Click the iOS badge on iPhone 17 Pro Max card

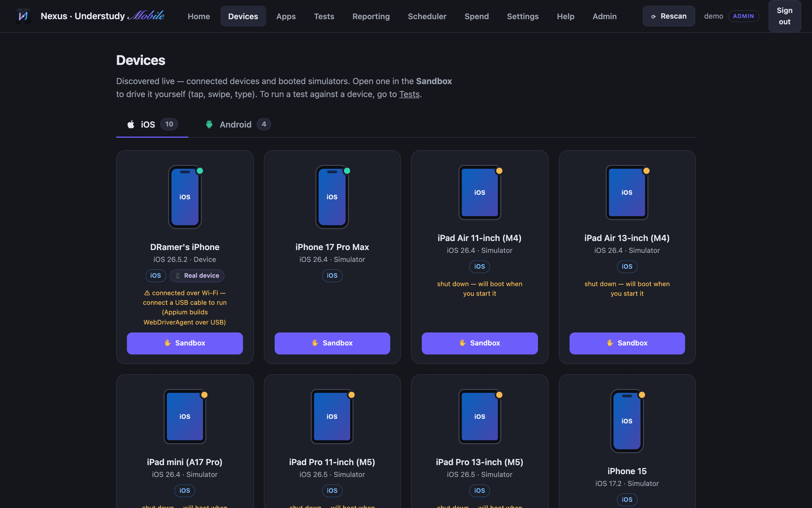(x=332, y=276)
